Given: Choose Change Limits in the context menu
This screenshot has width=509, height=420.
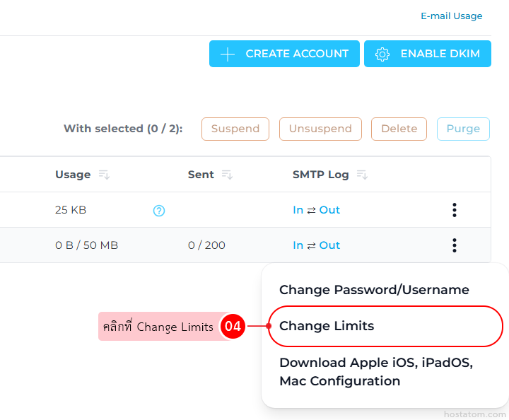Looking at the screenshot, I should 327,326.
